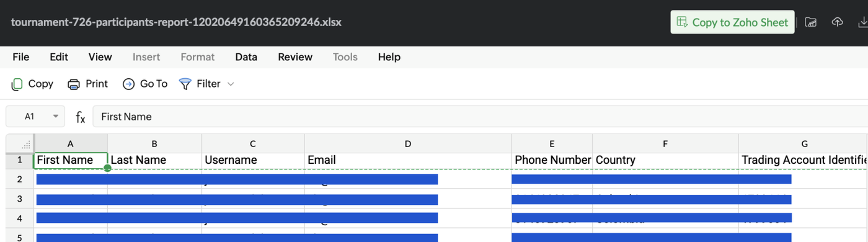Click the select-all corner of the grid
The width and height of the screenshot is (868, 242).
tap(20, 143)
